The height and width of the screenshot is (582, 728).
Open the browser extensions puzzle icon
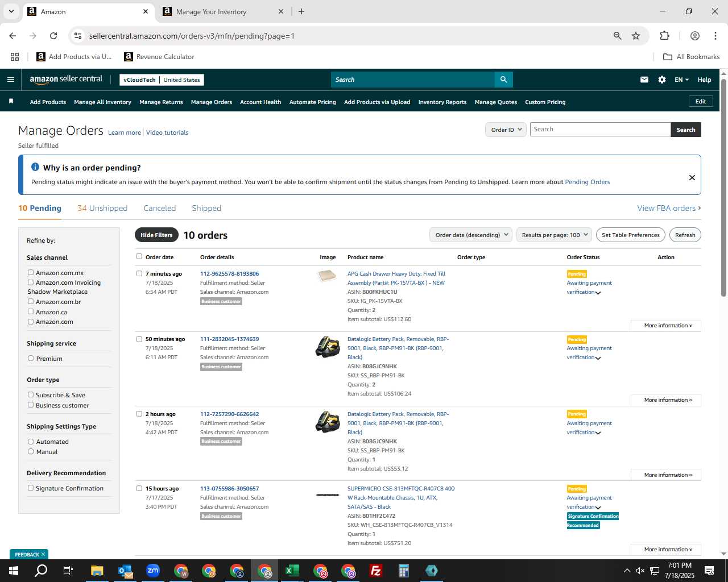664,36
